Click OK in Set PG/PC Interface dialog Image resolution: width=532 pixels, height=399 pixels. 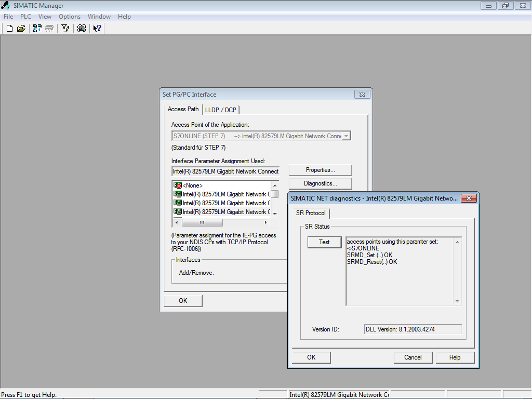[x=183, y=301]
